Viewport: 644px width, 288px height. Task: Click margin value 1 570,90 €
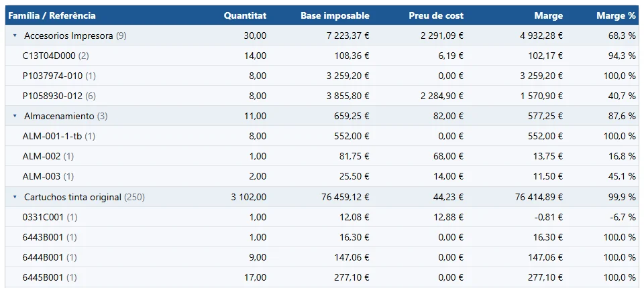pos(541,96)
